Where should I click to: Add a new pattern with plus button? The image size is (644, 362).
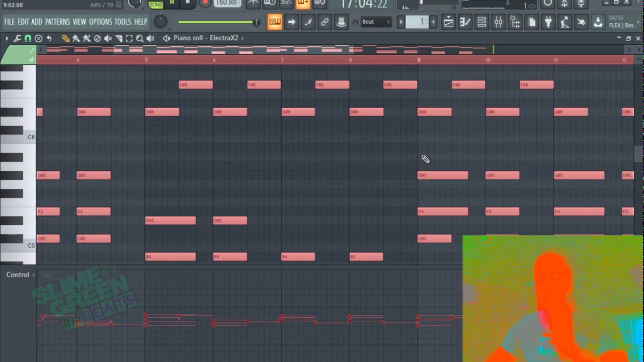(x=433, y=22)
